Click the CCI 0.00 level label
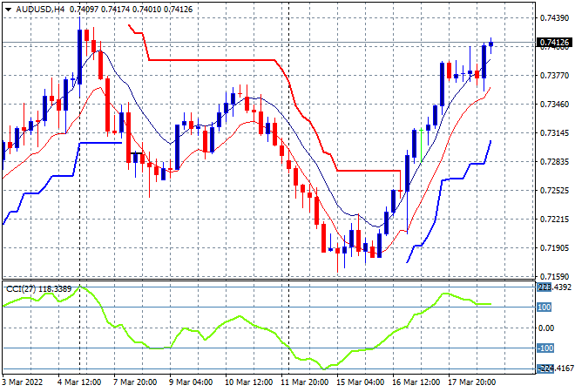This screenshot has width=575, height=392. tap(545, 328)
